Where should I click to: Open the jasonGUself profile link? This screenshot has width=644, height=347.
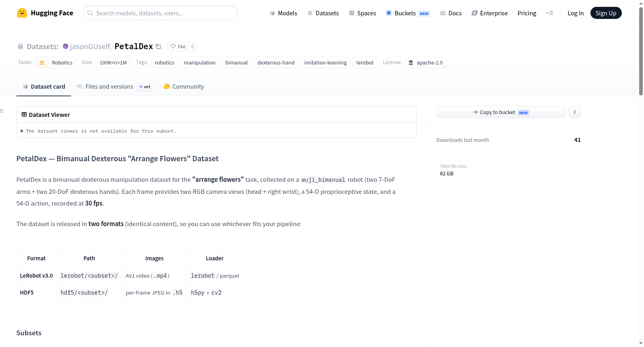90,46
